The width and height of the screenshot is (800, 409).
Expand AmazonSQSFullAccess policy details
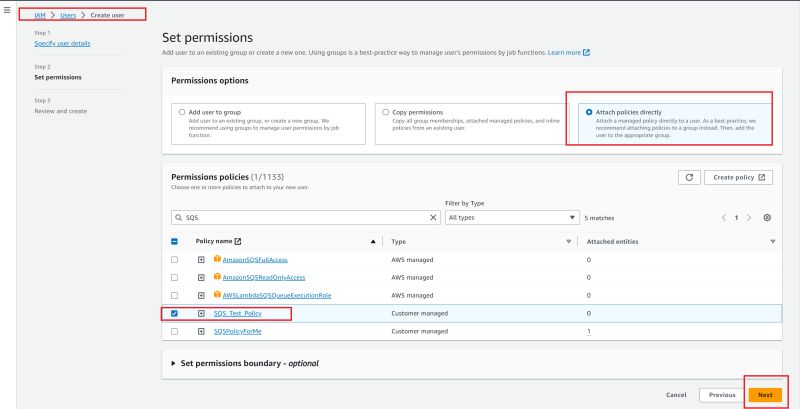point(201,260)
